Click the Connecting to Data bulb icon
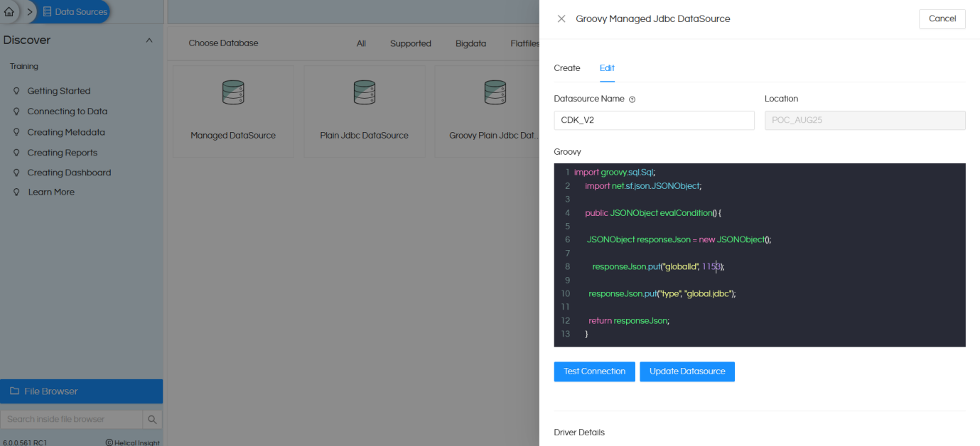The image size is (980, 446). coord(16,111)
